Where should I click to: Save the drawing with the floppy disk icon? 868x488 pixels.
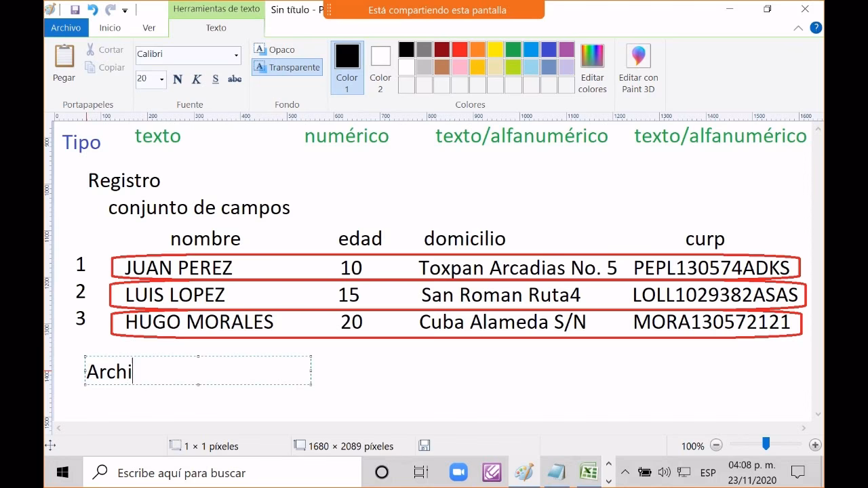pyautogui.click(x=75, y=9)
